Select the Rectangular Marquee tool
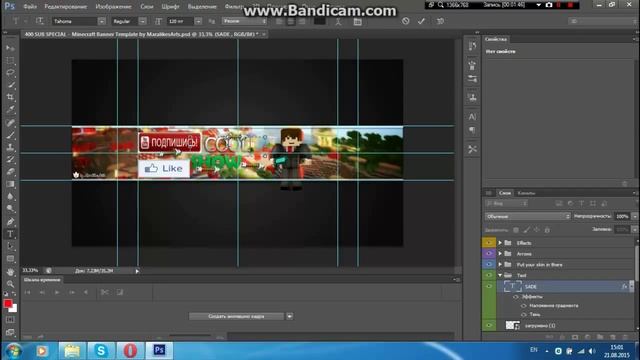The height and width of the screenshot is (360, 640). point(10,60)
